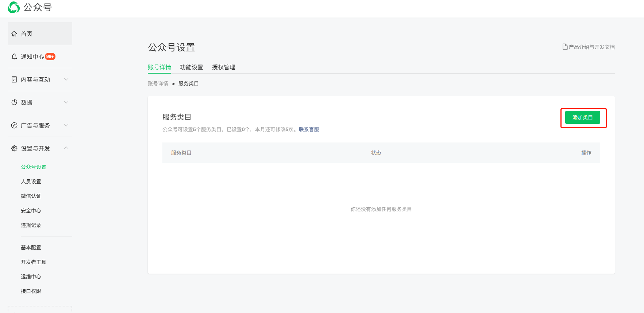Click the 状态 column header
This screenshot has width=644, height=313.
[376, 153]
